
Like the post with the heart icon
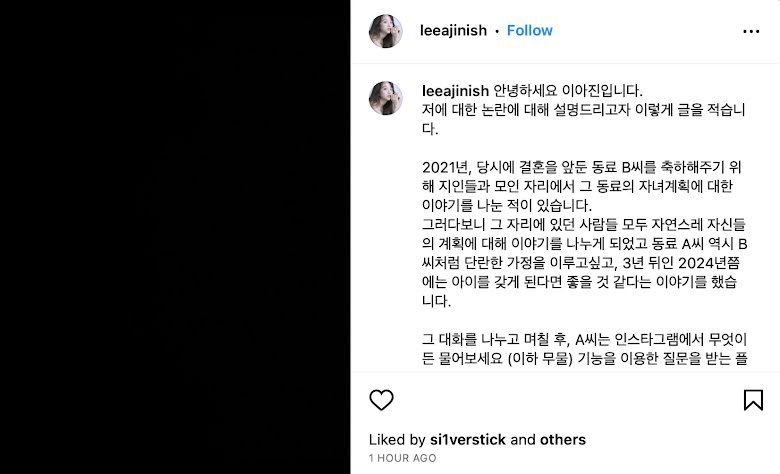[382, 400]
